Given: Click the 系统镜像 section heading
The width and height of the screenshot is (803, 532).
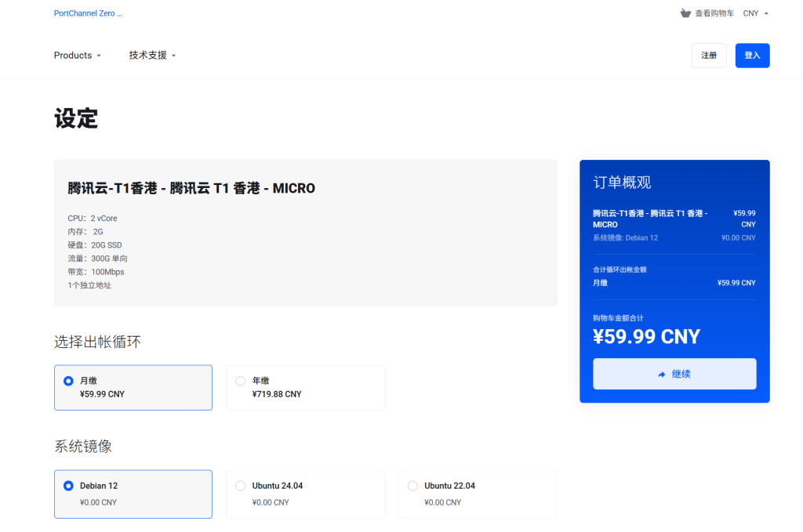Looking at the screenshot, I should pos(83,446).
